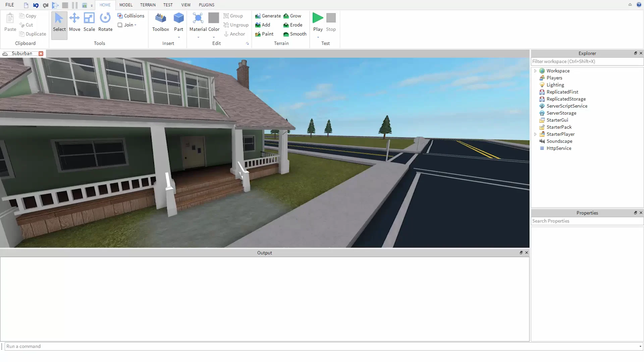Click the Add terrain tool
Screen dimensions: 644x362
263,25
